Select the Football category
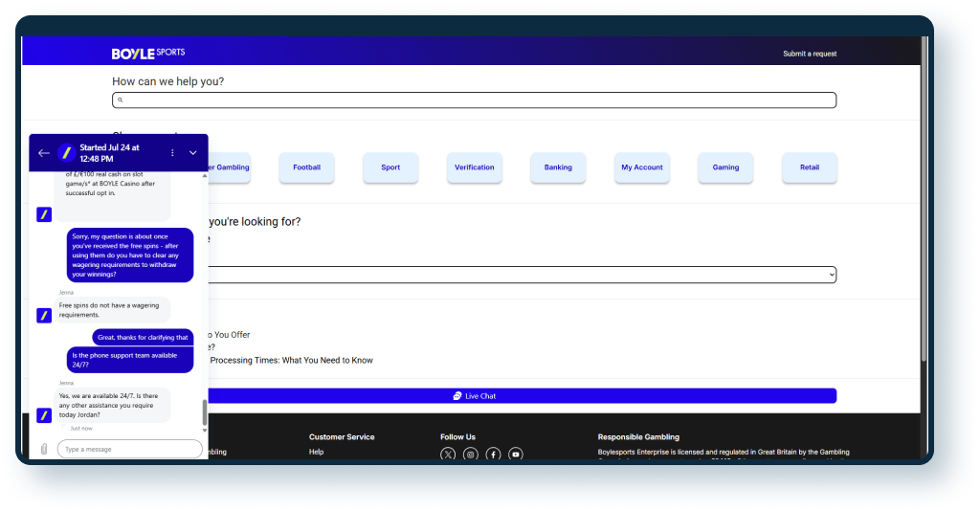The height and width of the screenshot is (511, 980). click(x=307, y=167)
